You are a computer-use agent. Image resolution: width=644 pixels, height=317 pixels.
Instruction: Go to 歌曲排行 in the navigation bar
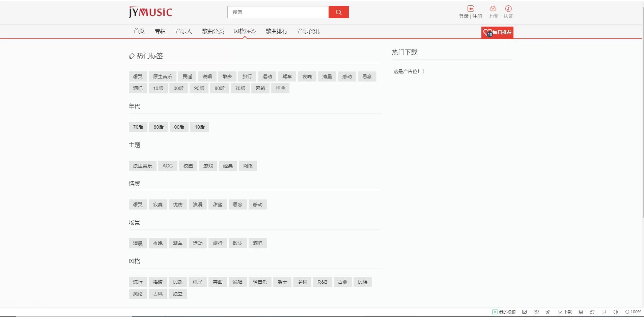[277, 31]
